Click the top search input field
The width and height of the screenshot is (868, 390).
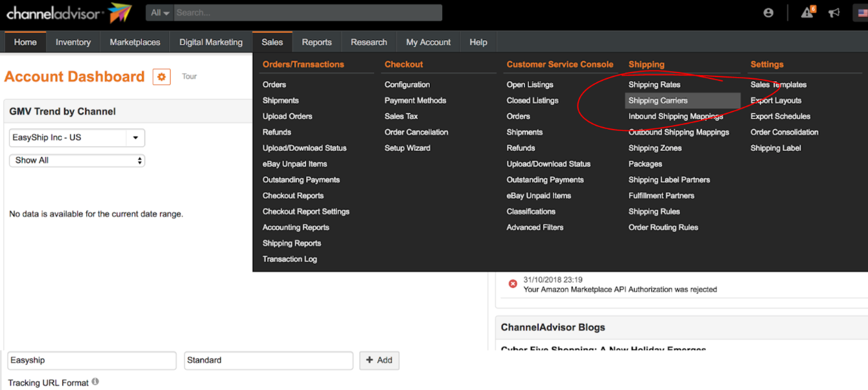tap(308, 12)
